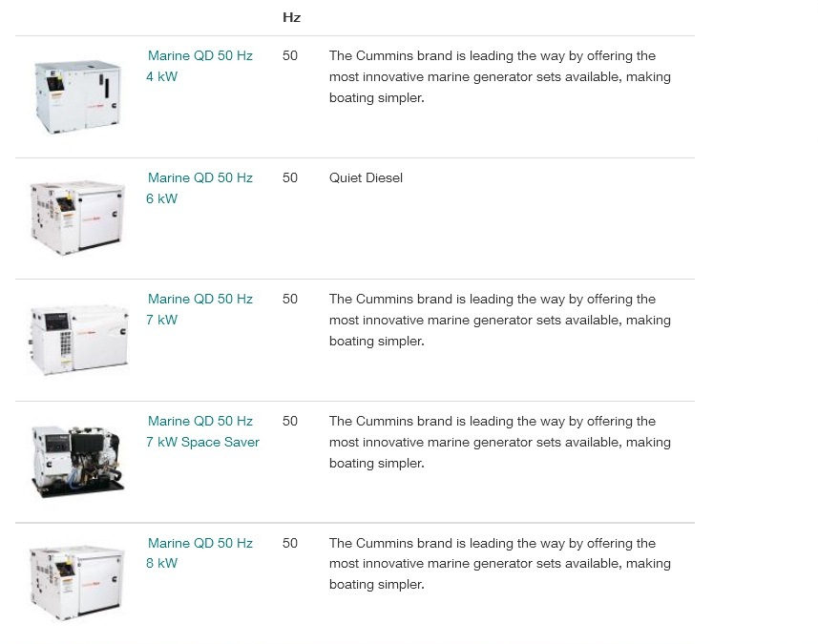
Task: Open the Marine QD 50 Hz 6 kW link
Action: pos(199,188)
